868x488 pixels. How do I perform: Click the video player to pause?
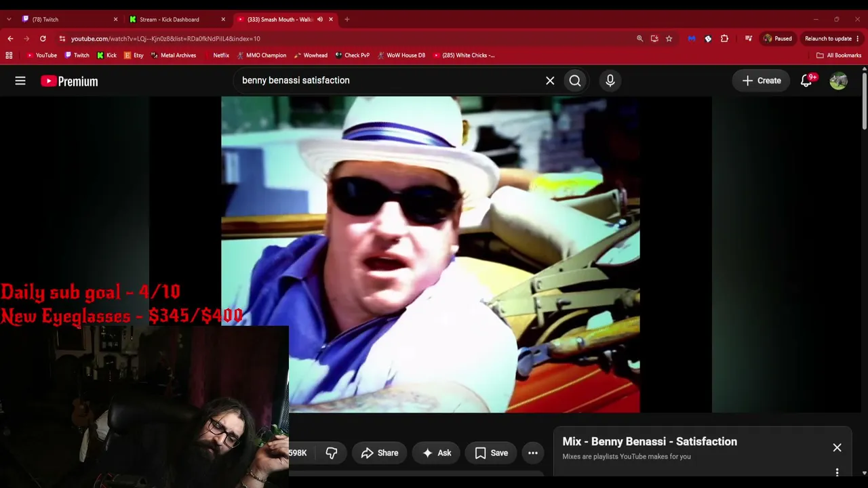point(430,254)
